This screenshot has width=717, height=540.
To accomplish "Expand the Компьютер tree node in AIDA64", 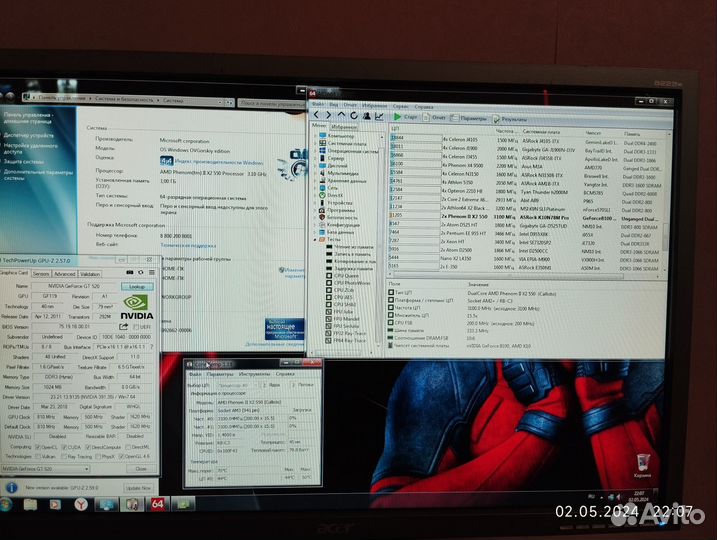I will [316, 136].
